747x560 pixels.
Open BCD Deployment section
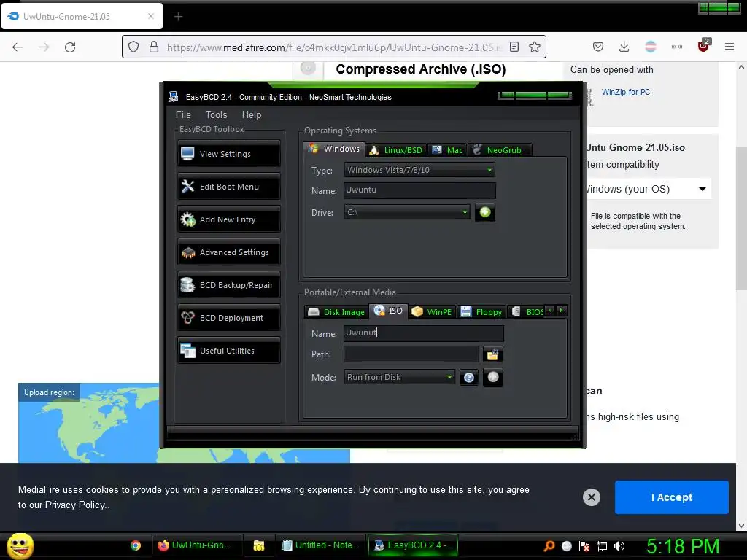pyautogui.click(x=228, y=318)
